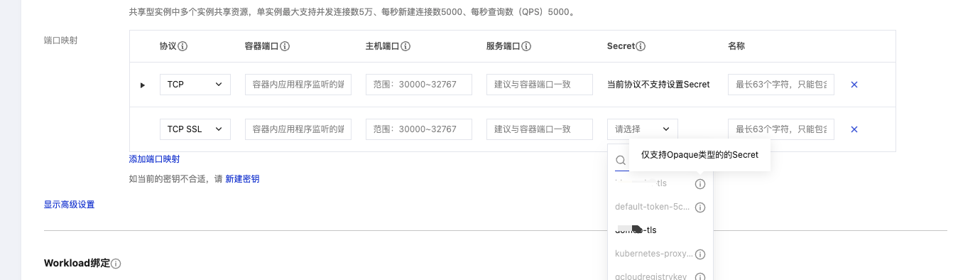Click info icon beside 主机端口 header
980x280 pixels.
pos(405,46)
